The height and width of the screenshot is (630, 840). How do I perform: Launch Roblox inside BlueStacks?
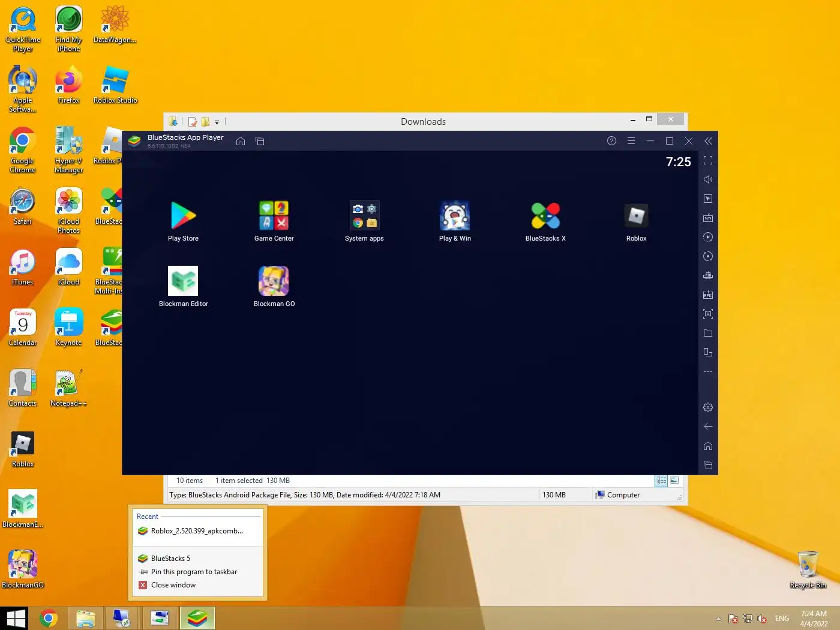coord(636,221)
